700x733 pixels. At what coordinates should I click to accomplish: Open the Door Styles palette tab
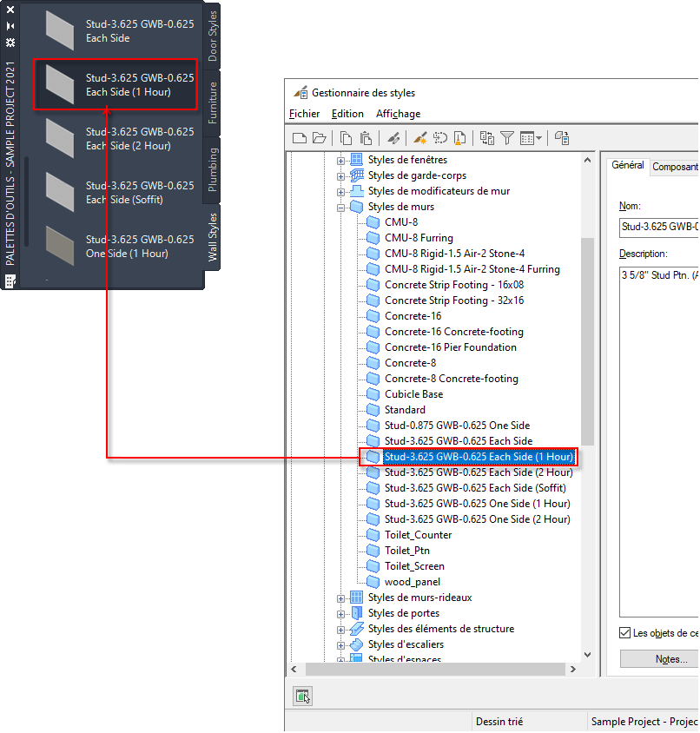point(212,36)
